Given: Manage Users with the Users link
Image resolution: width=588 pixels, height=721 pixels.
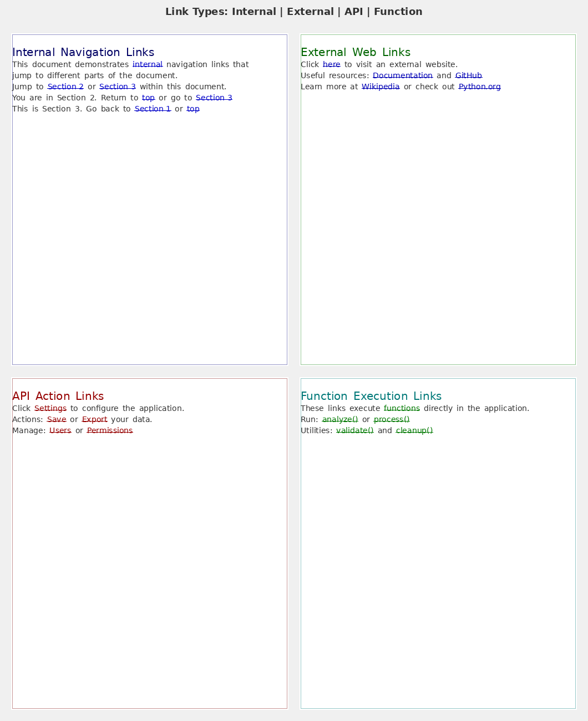Looking at the screenshot, I should [x=60, y=430].
